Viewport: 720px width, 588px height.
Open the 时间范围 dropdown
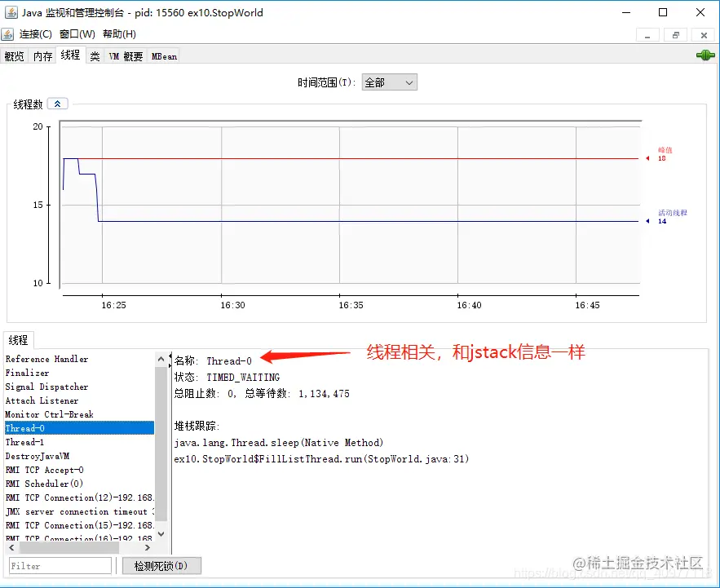pos(390,82)
